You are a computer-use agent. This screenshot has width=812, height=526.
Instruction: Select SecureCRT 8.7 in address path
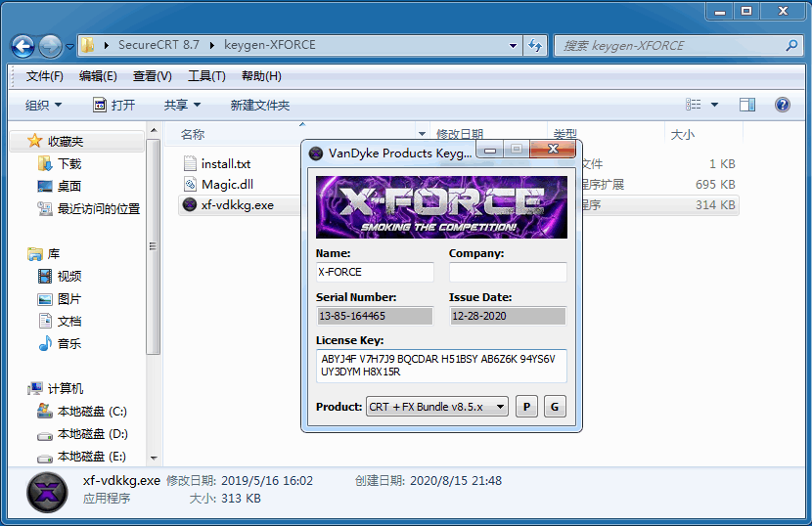pyautogui.click(x=158, y=45)
